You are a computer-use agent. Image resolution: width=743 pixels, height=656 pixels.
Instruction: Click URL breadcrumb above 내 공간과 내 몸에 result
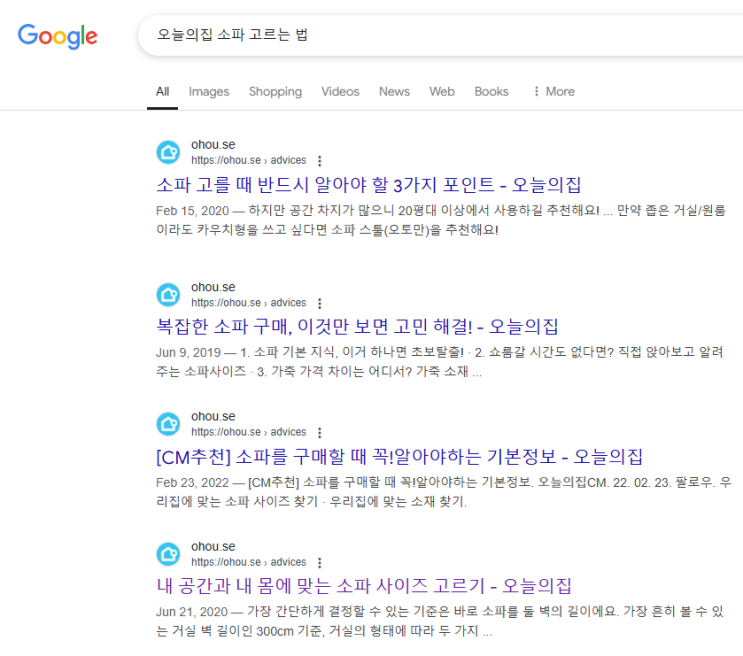pyautogui.click(x=249, y=562)
